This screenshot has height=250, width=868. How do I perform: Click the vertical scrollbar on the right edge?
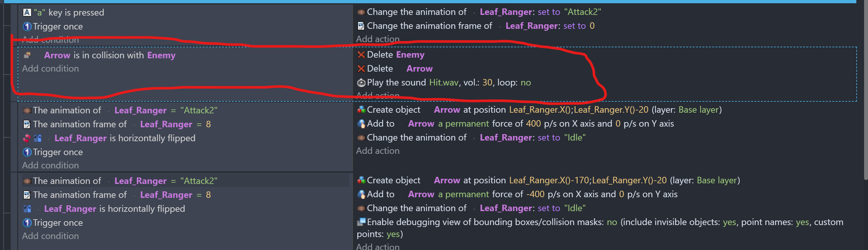coord(865,91)
